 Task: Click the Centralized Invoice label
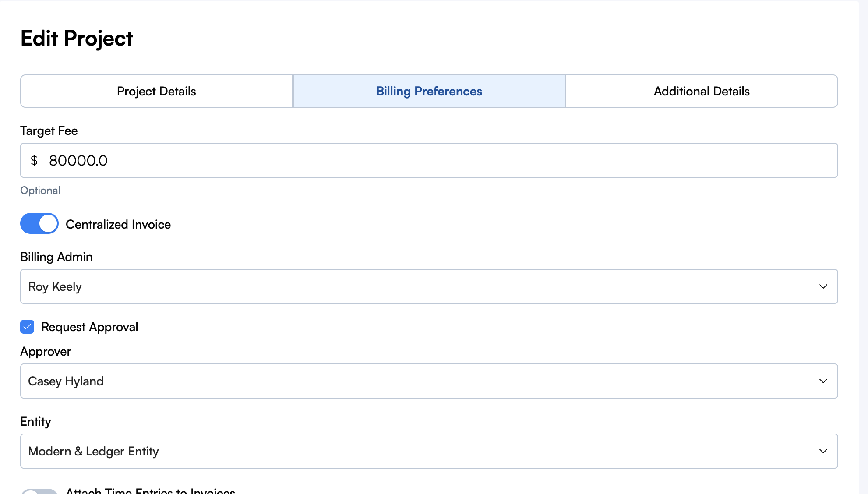coord(118,224)
